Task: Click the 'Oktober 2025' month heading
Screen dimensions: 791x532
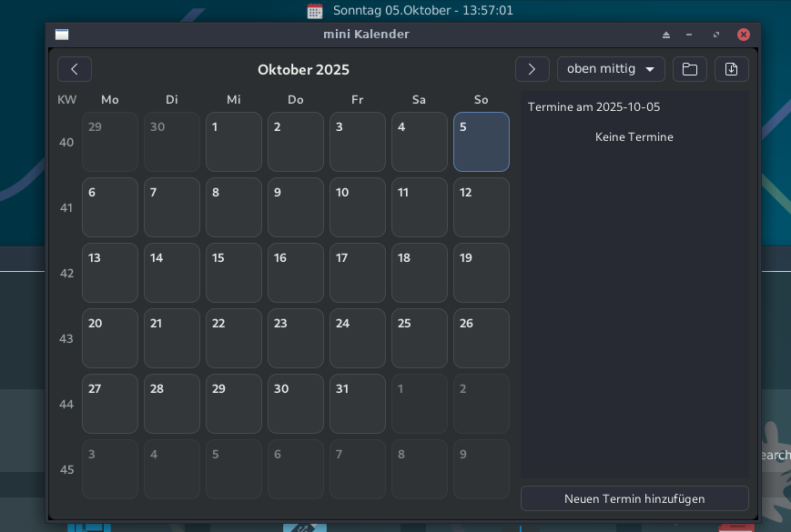Action: (x=303, y=70)
